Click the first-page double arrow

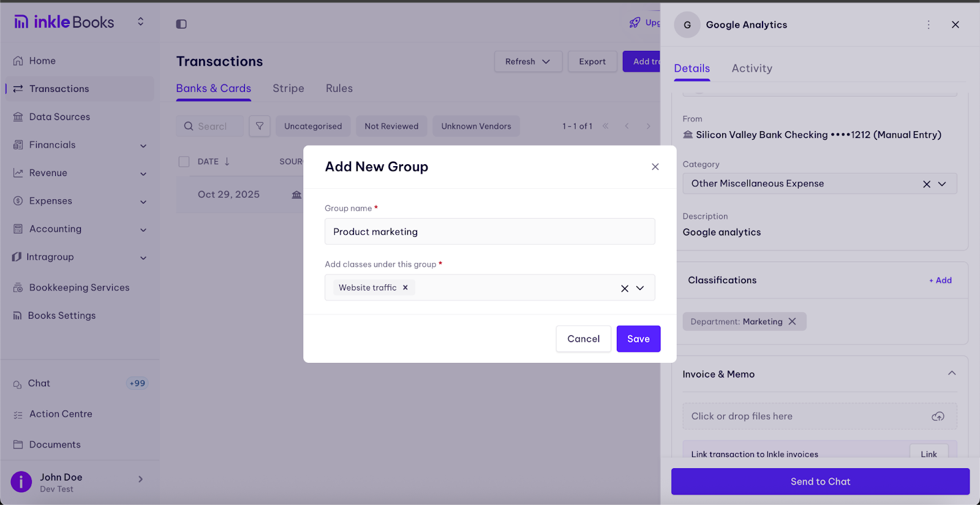click(x=605, y=126)
